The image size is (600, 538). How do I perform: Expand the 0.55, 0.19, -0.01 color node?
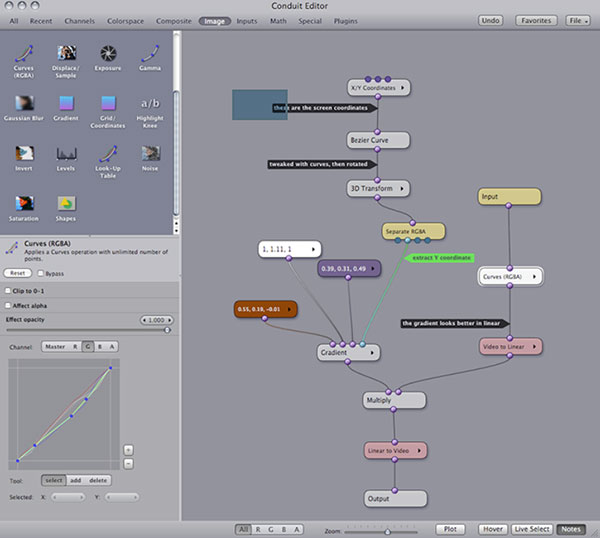[x=289, y=309]
